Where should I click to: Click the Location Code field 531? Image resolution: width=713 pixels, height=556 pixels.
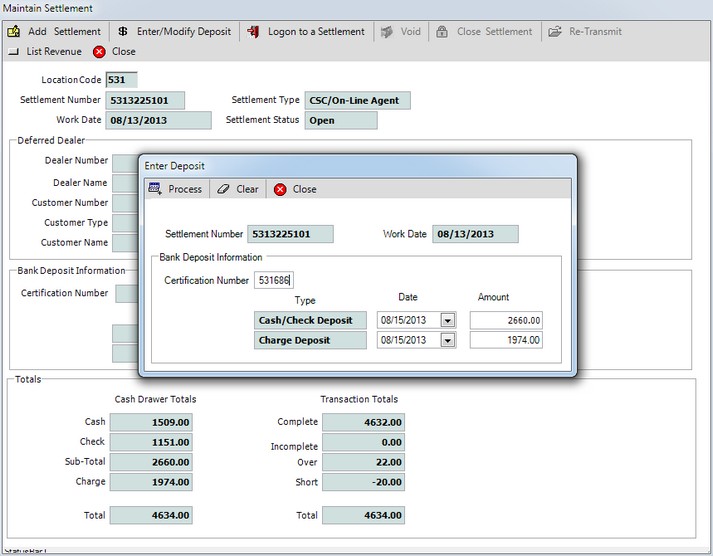pos(121,80)
